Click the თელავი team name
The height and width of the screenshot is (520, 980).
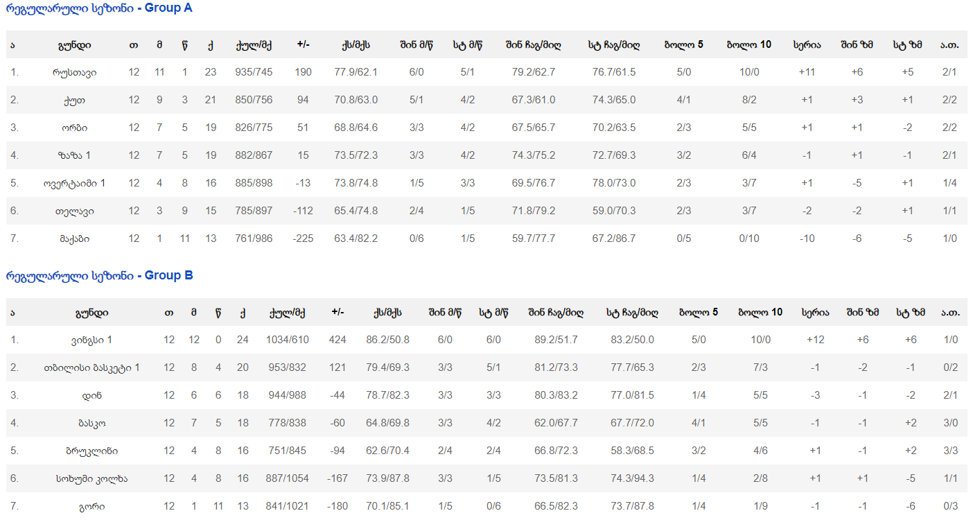74,211
